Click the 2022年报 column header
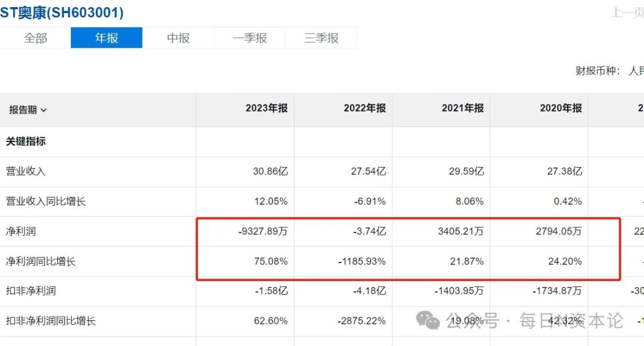Screen dimensions: 644x346 [365, 108]
